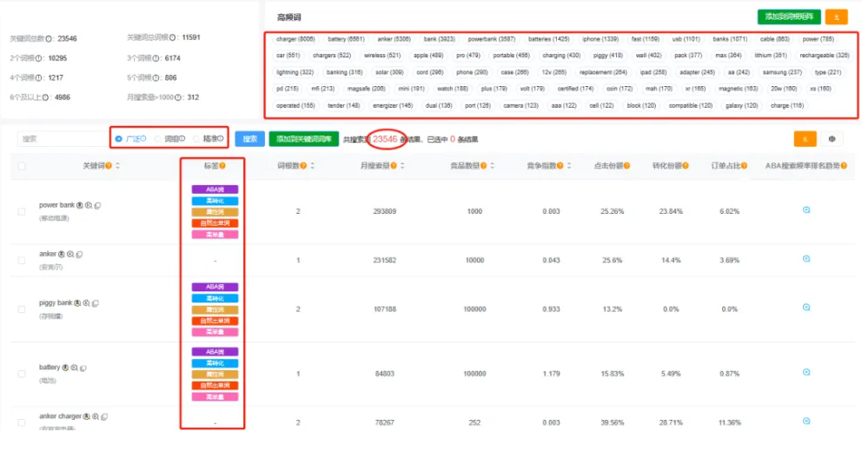Viewport: 868px width, 452px height.
Task: Click green 添加到词根矩阵 button
Action: point(789,17)
